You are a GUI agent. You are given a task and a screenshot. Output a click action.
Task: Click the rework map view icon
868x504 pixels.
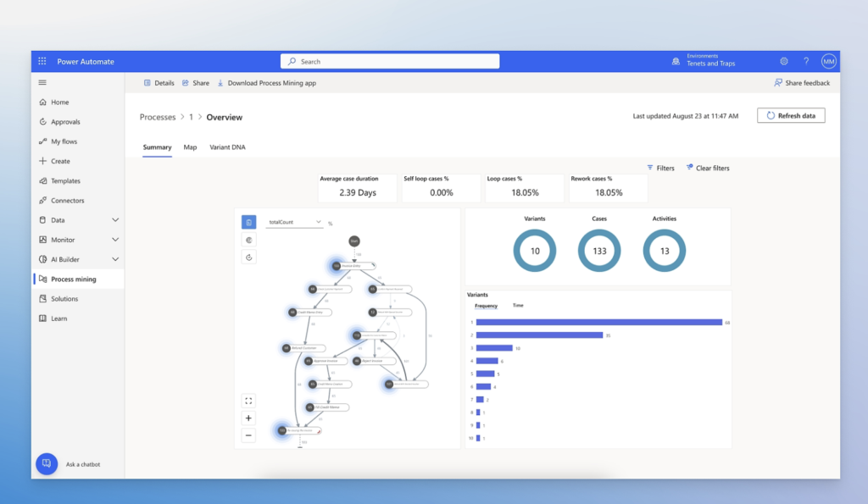click(x=248, y=258)
